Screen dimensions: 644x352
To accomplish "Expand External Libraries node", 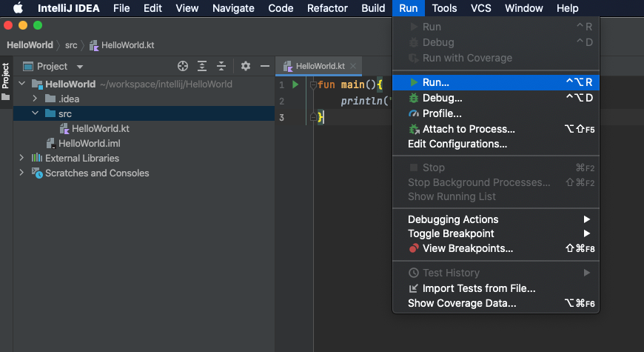I will click(x=21, y=158).
